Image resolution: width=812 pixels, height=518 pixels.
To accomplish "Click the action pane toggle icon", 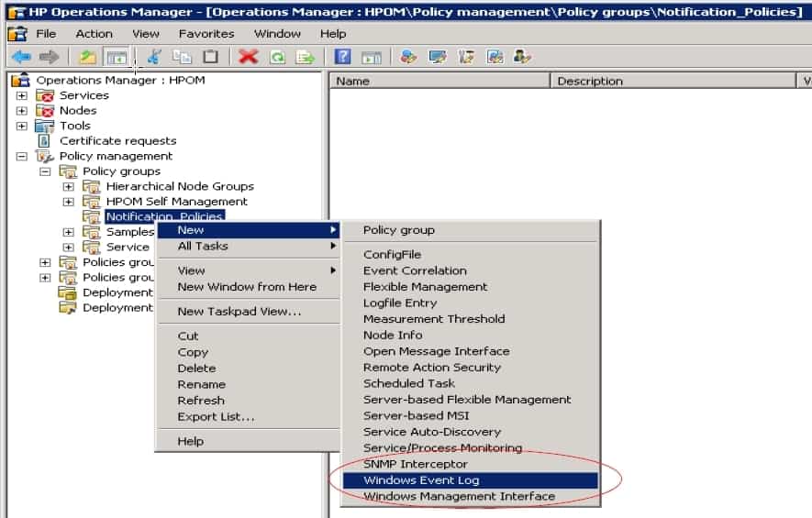I will pos(372,57).
